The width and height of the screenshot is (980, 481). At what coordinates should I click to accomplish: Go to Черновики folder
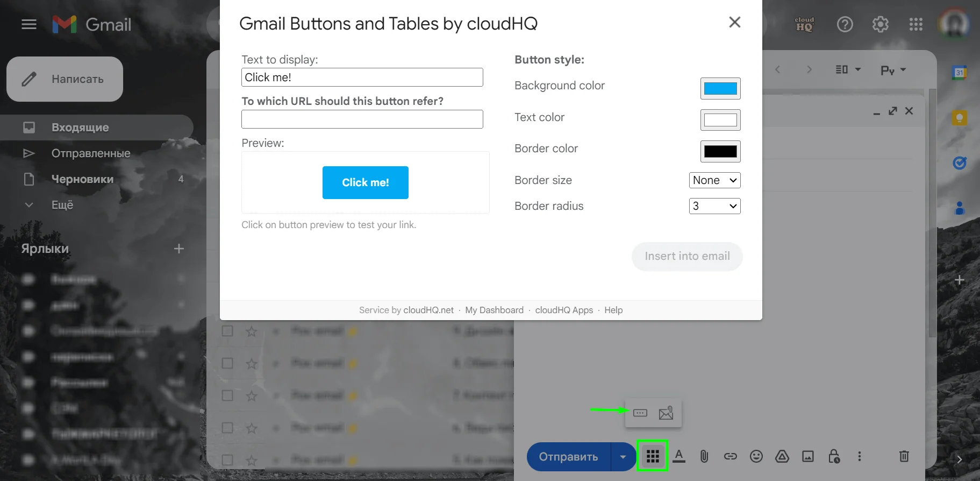tap(82, 179)
